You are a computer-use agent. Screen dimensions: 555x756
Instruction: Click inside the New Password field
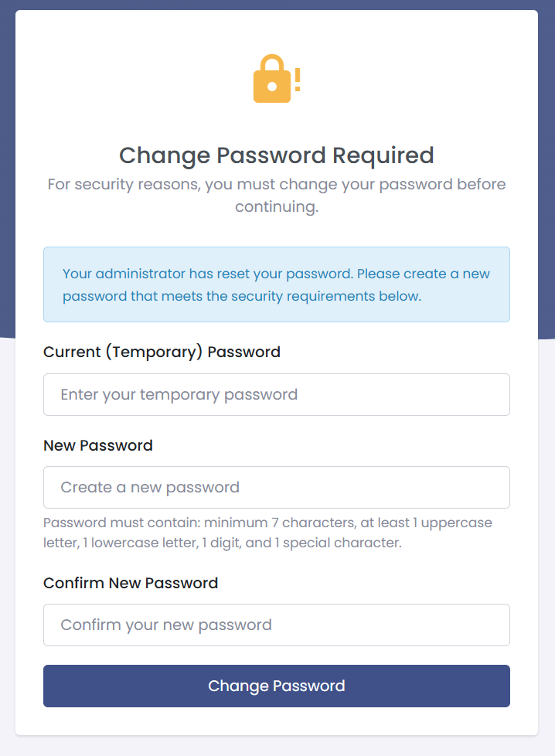pyautogui.click(x=276, y=487)
